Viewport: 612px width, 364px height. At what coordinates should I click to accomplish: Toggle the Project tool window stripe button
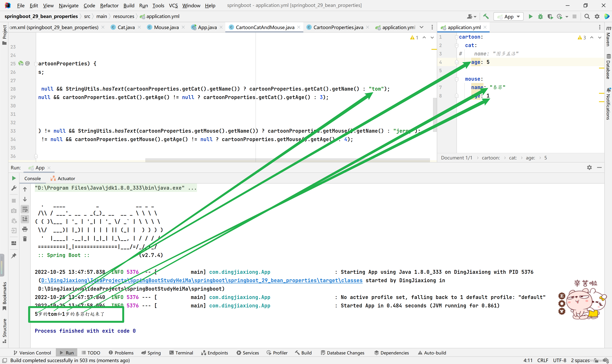[x=4, y=34]
